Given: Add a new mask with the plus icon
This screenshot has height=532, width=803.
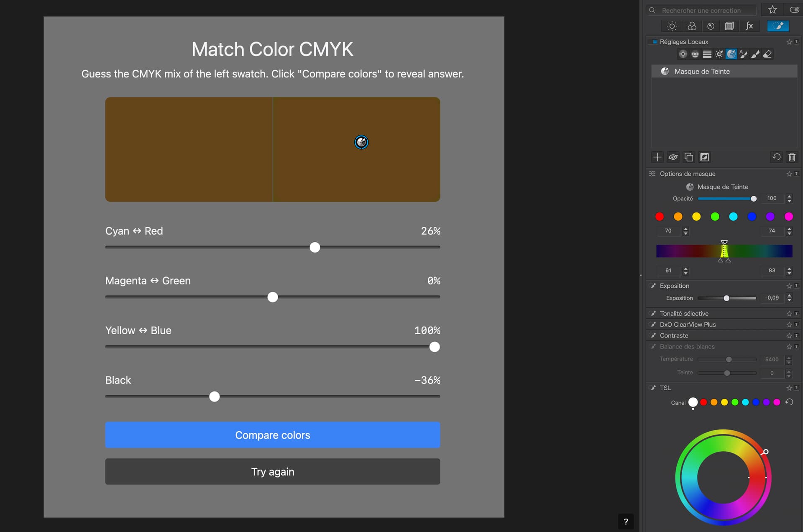Looking at the screenshot, I should click(657, 157).
